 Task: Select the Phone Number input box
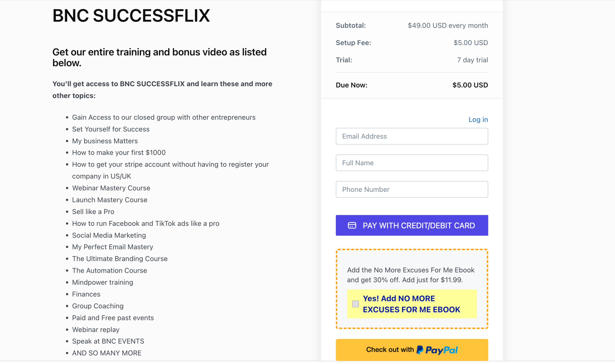coord(412,189)
